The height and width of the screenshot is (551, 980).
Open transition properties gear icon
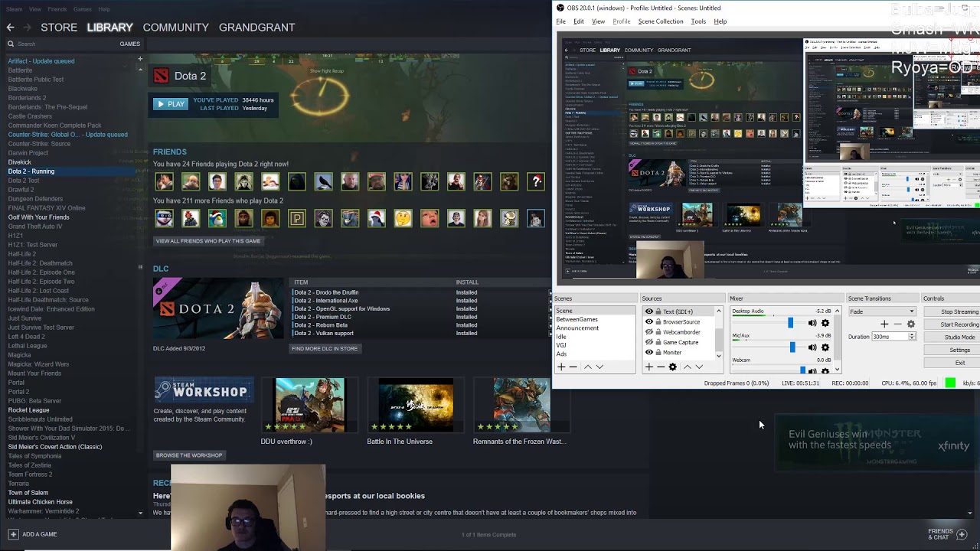pyautogui.click(x=911, y=324)
